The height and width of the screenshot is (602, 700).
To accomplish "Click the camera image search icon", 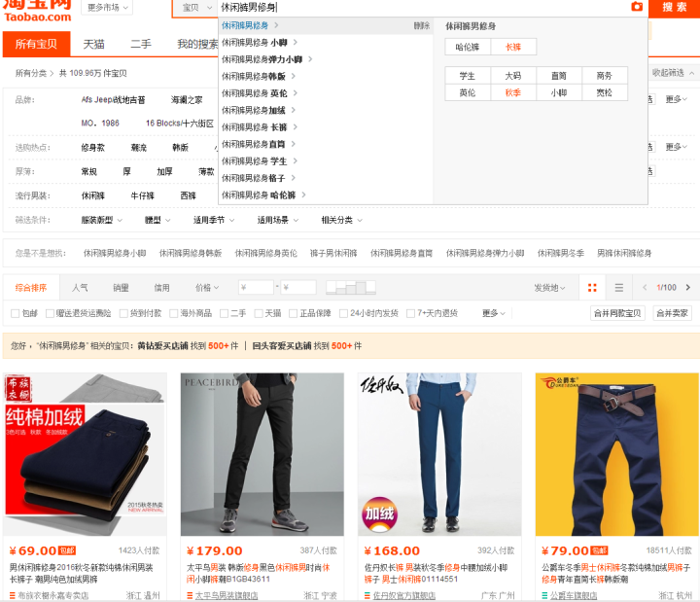I will 637,7.
